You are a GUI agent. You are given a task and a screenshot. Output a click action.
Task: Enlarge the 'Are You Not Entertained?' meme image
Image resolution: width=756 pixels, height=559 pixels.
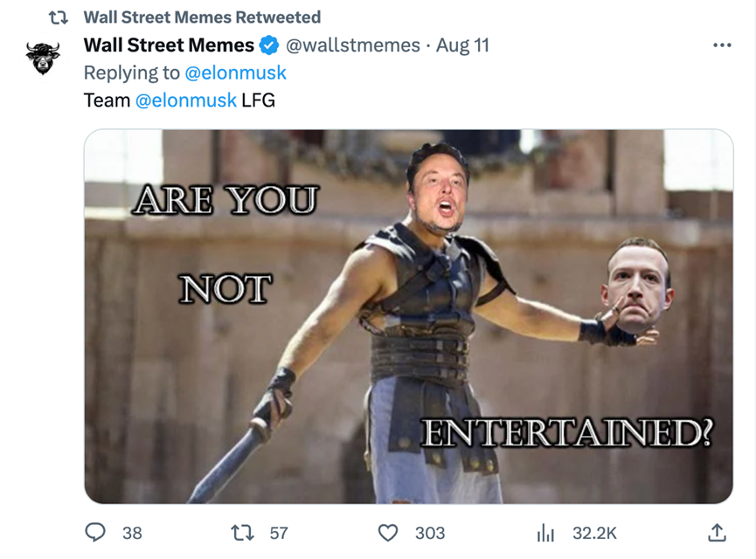click(408, 316)
